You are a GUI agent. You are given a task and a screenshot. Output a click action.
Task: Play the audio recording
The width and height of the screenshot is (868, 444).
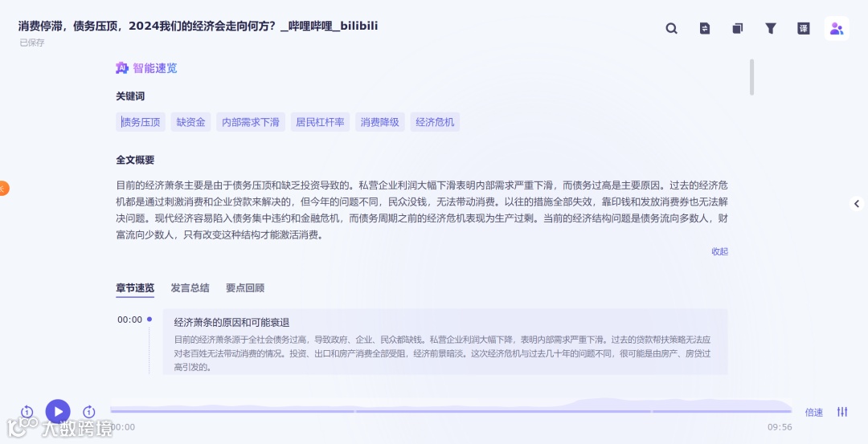58,411
